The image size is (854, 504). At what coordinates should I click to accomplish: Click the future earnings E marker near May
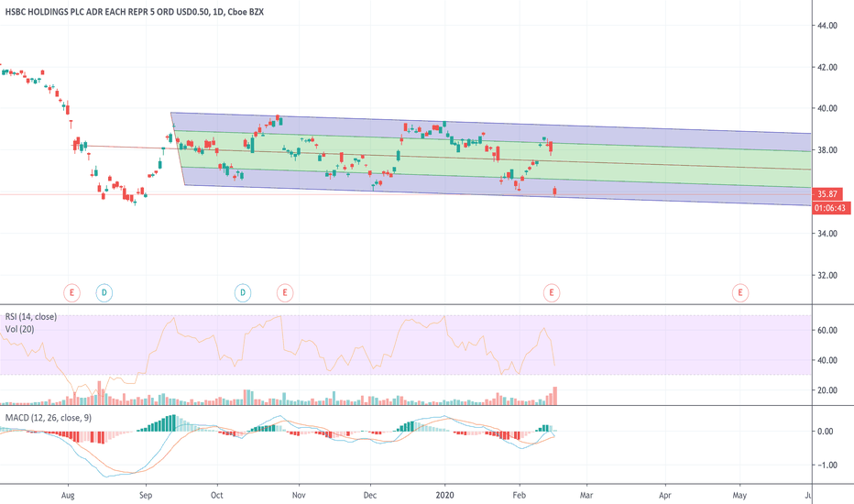[740, 293]
